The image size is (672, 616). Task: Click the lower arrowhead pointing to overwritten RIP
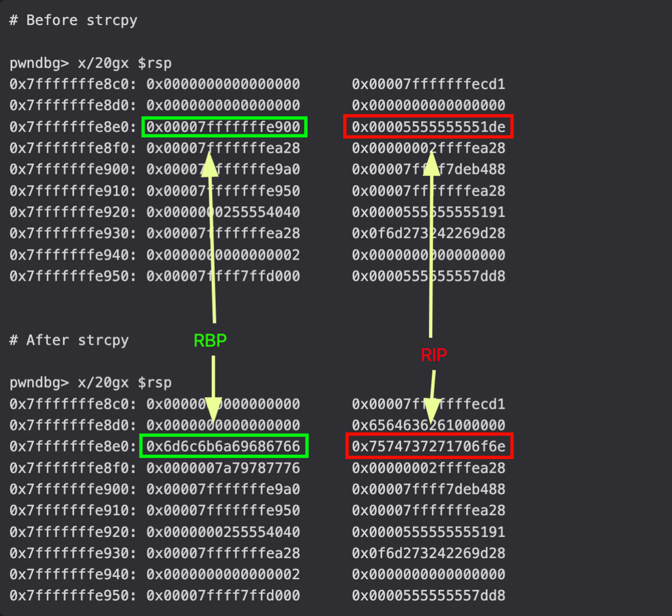(432, 412)
